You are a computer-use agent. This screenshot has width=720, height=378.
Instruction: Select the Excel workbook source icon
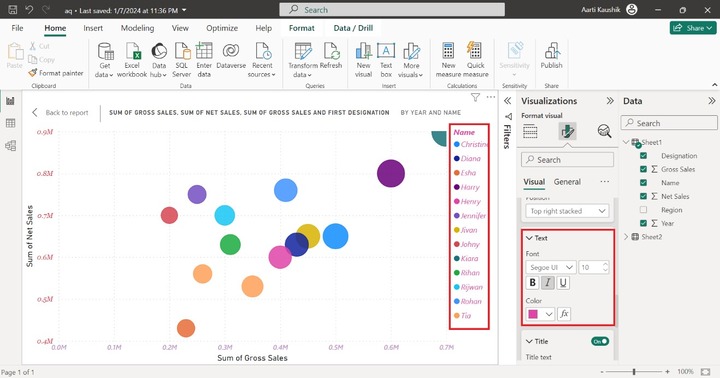pos(132,60)
